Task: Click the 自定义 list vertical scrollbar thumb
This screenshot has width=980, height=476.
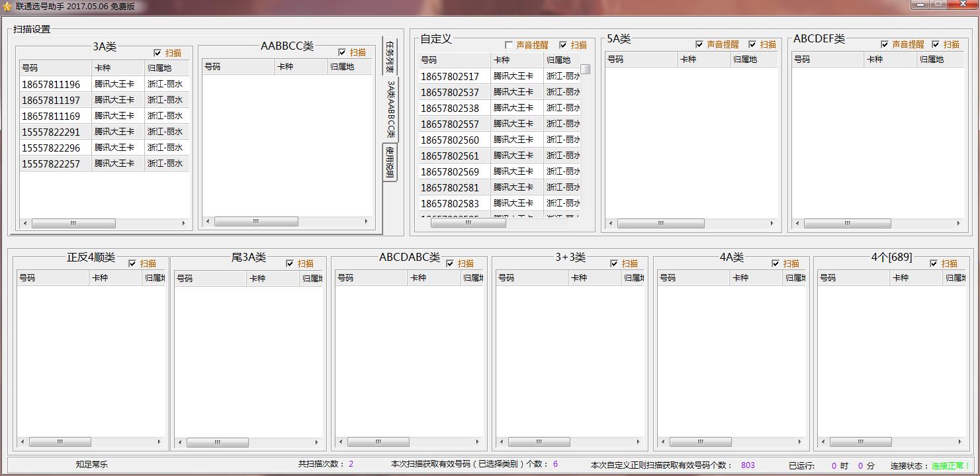Action: click(x=586, y=69)
